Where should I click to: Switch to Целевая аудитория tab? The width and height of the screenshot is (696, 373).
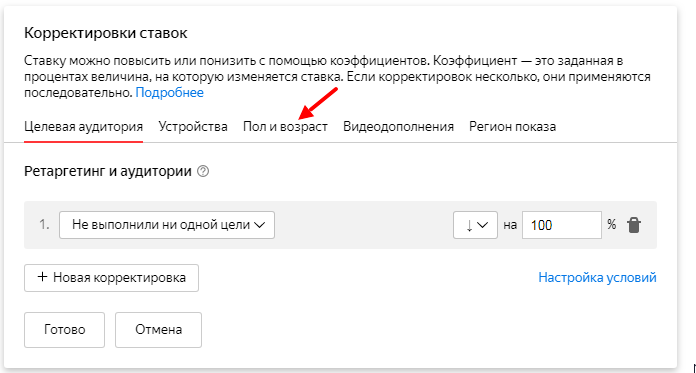pyautogui.click(x=83, y=127)
